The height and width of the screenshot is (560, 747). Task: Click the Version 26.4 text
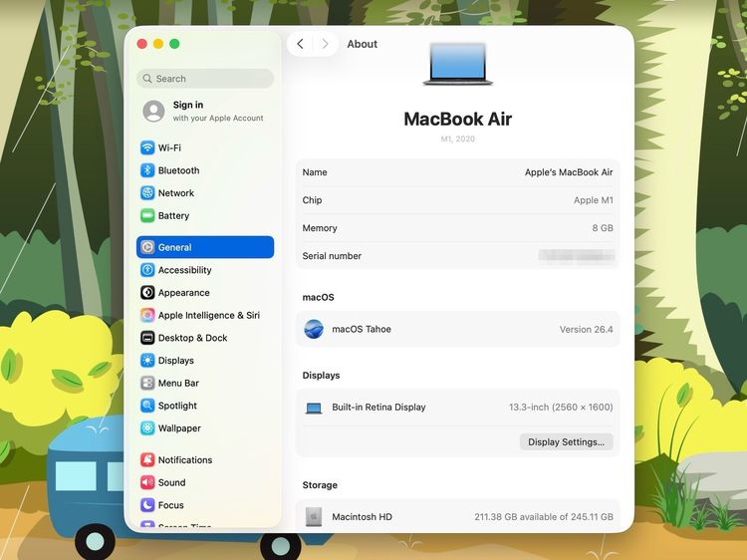point(586,330)
